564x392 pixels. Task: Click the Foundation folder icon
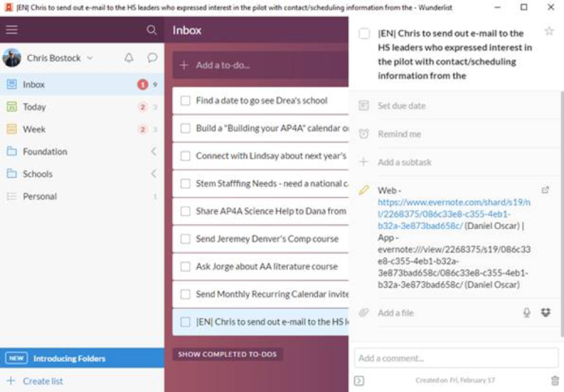click(12, 151)
